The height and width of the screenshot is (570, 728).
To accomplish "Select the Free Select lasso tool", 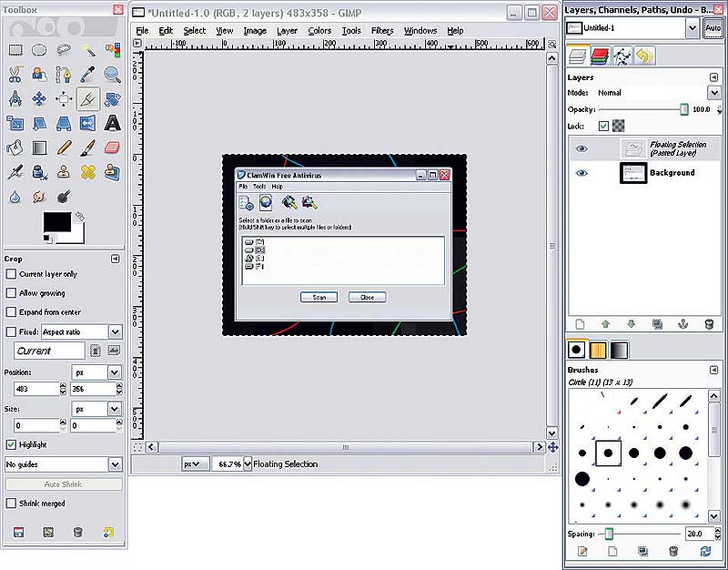I will (64, 50).
